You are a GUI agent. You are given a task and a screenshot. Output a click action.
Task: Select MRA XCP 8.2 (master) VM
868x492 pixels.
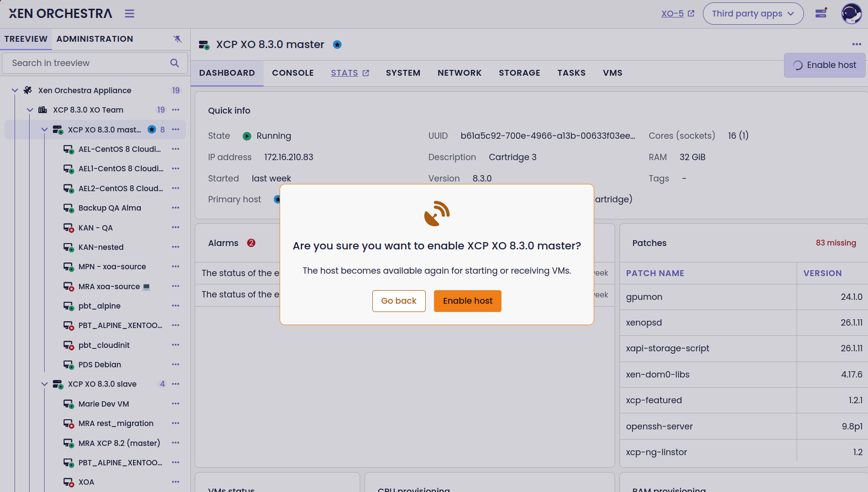point(119,443)
